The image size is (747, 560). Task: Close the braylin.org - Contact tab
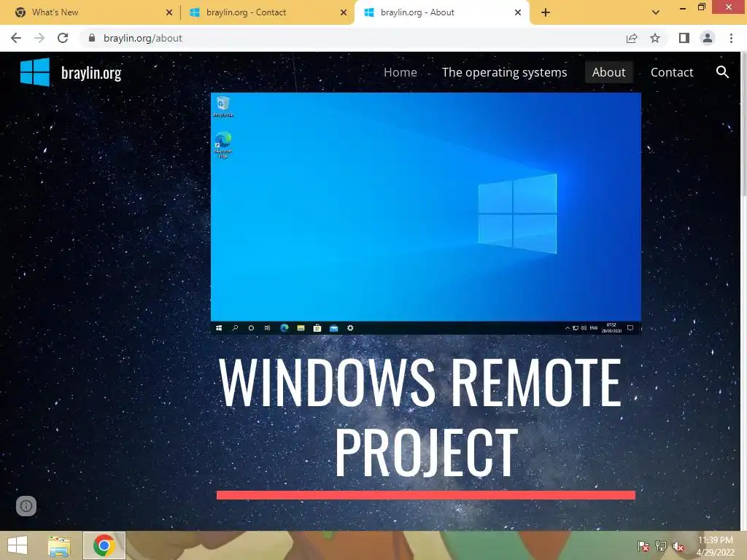[x=344, y=13]
